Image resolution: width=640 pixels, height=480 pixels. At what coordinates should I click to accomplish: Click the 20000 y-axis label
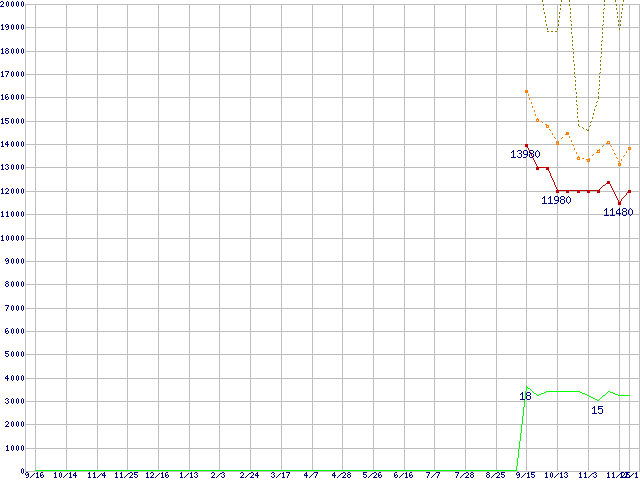click(13, 4)
